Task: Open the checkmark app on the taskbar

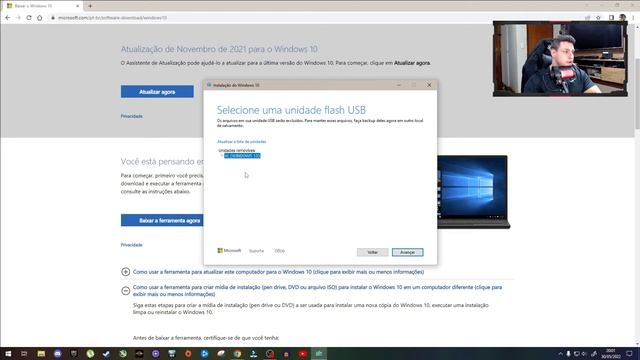Action: coord(107,353)
